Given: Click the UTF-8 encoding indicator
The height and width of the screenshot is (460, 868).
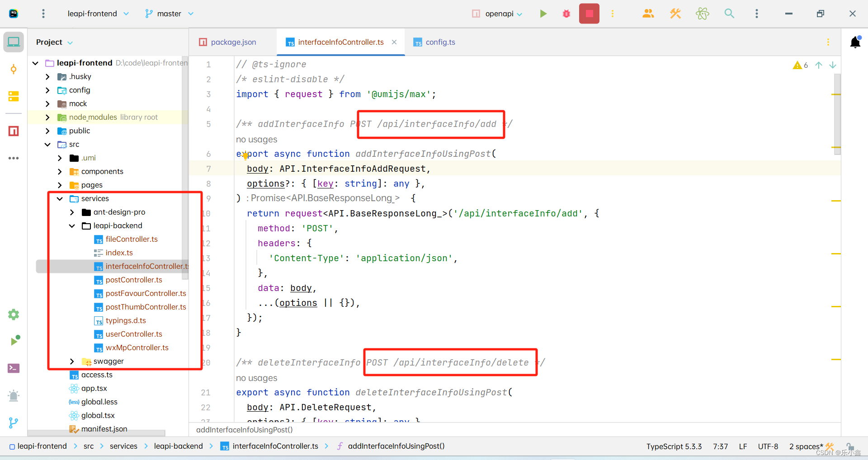Looking at the screenshot, I should point(768,446).
